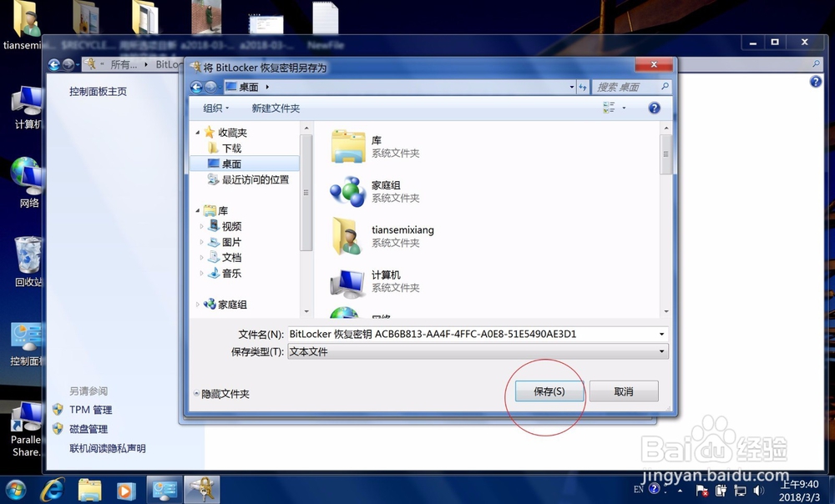Select Documents (文档) in the navigation pane

pyautogui.click(x=231, y=258)
